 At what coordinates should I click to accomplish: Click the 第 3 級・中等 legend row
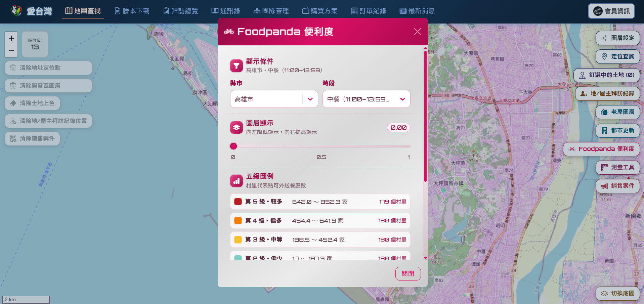click(x=320, y=240)
